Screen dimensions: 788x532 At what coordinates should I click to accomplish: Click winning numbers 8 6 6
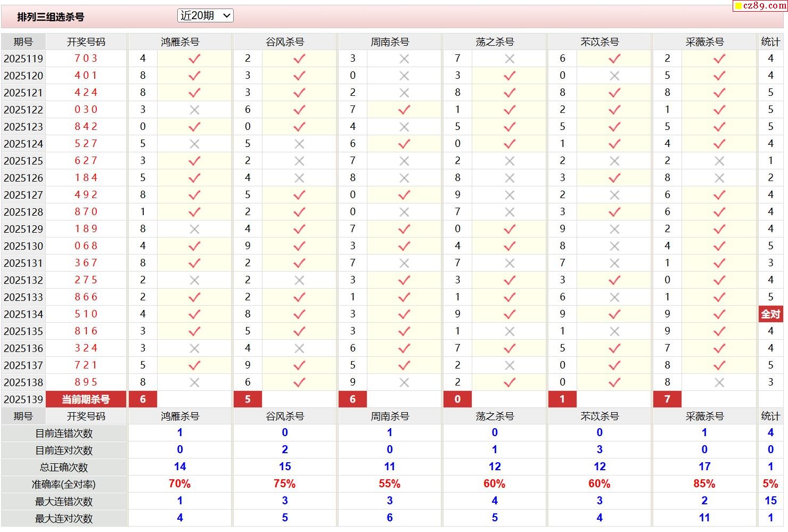(86, 297)
